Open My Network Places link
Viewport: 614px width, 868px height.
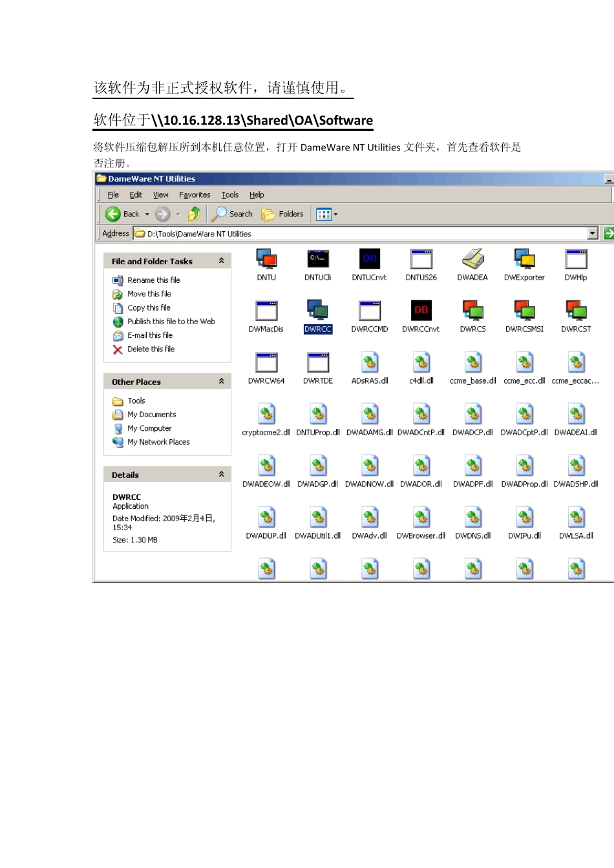pos(158,442)
